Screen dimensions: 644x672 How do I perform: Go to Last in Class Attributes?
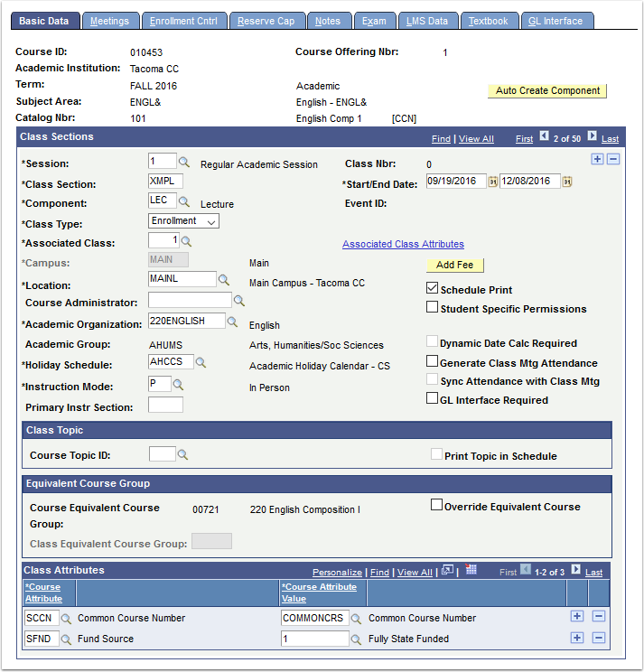593,572
